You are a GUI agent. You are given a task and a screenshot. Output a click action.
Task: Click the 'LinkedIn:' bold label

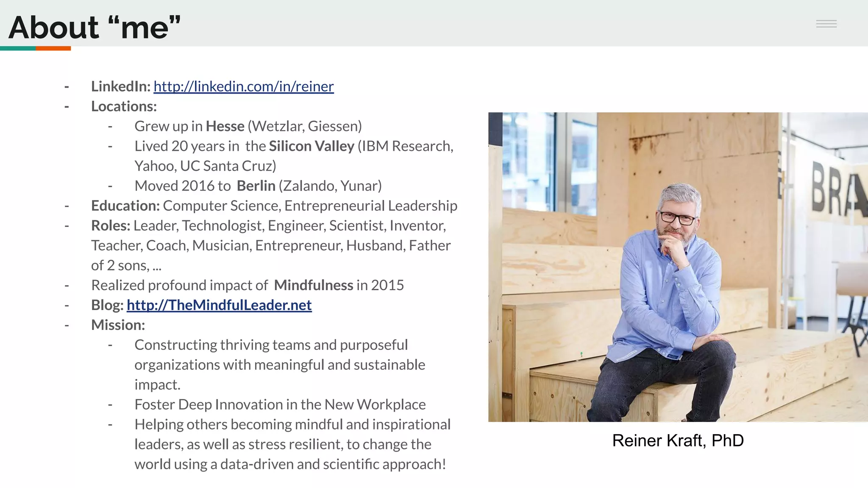coord(121,86)
